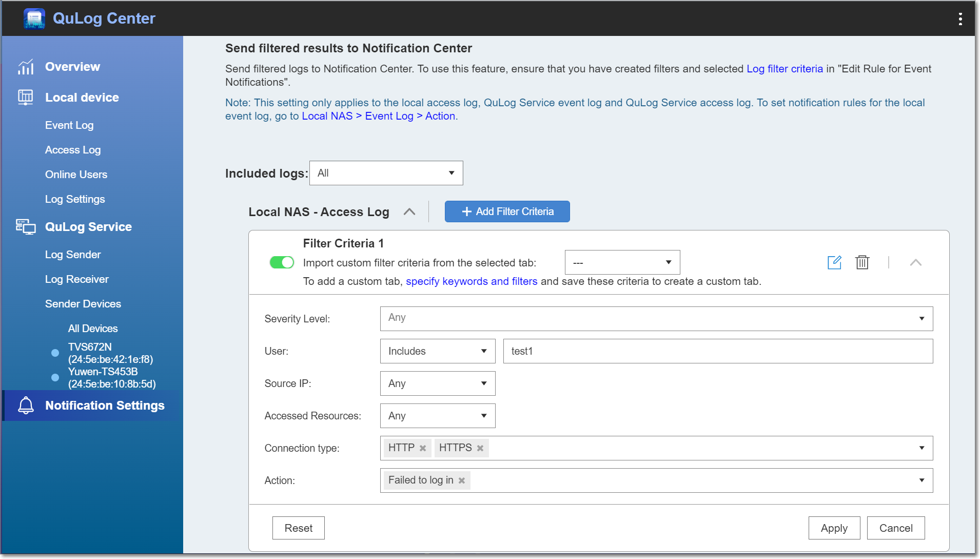This screenshot has height=559, width=980.
Task: Select Yuwen-TS453B device entry
Action: coord(112,378)
